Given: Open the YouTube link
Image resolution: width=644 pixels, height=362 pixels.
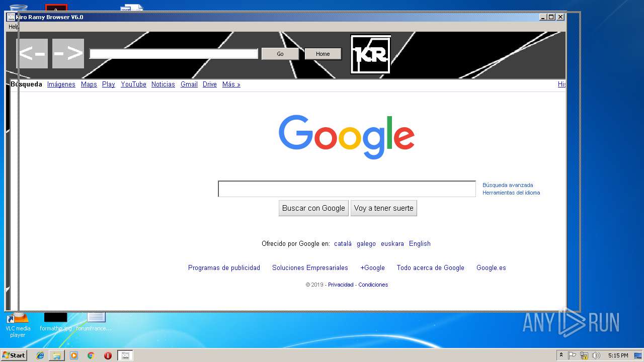Looking at the screenshot, I should 134,84.
